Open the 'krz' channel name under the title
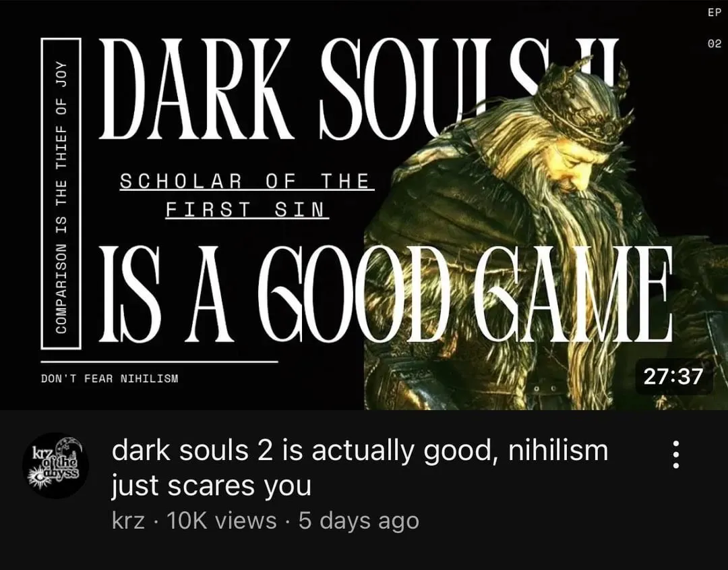The height and width of the screenshot is (570, 728). tap(128, 521)
